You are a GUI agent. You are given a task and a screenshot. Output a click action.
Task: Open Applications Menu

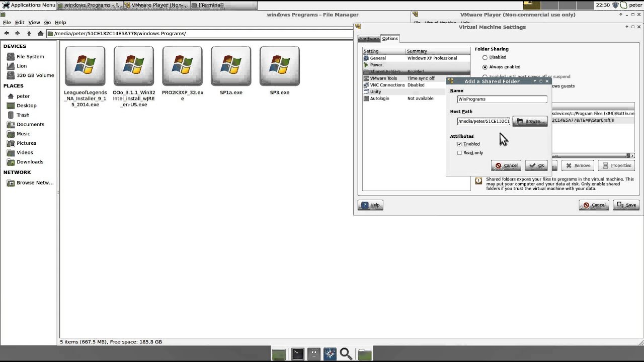pos(29,5)
